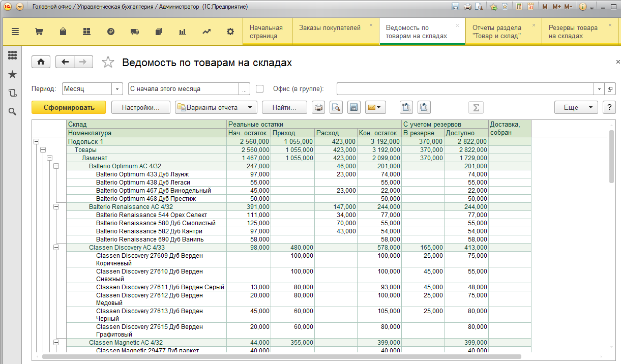Screen dimensions: 621x364
Task: Print the report from the report toolbar
Action: coord(318,107)
